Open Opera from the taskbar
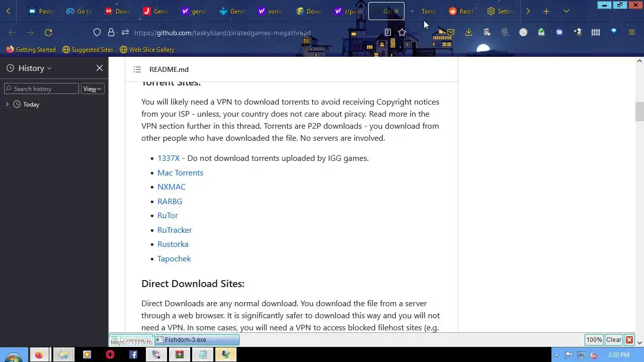 [110, 355]
